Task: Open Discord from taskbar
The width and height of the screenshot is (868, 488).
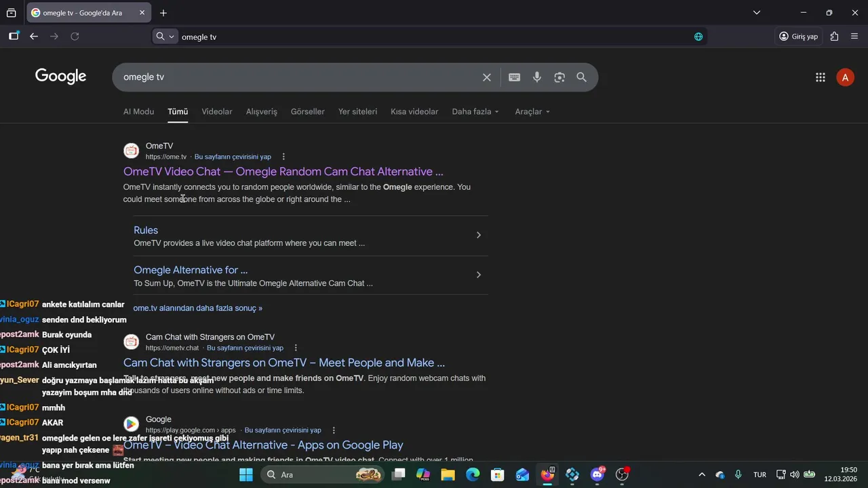Action: point(597,474)
